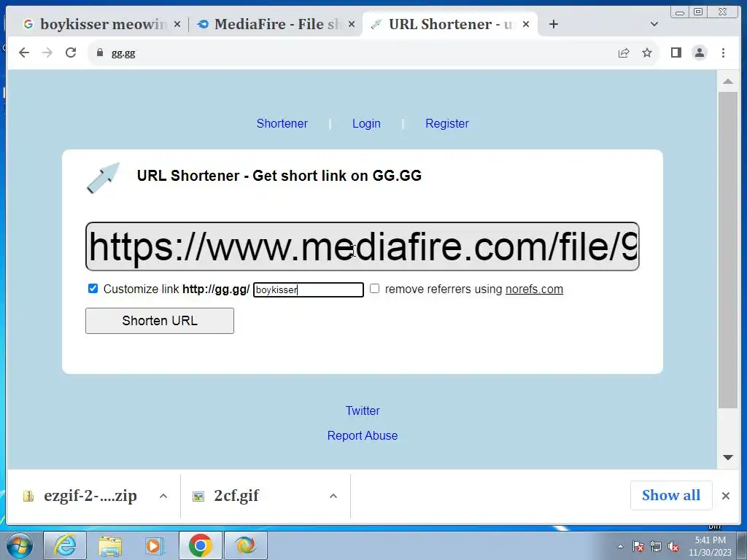The image size is (747, 560).
Task: Click the muted volume tray icon
Action: click(673, 546)
